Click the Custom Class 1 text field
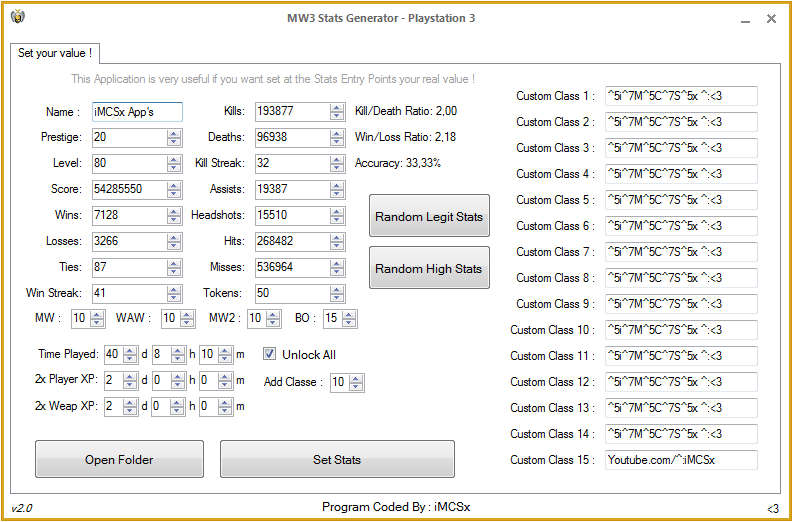The width and height of the screenshot is (793, 522). [x=681, y=96]
